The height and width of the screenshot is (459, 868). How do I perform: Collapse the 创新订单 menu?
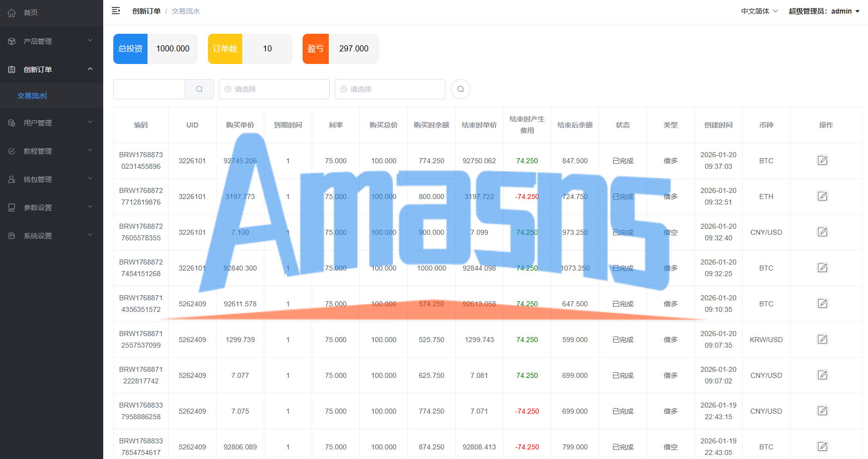click(51, 69)
